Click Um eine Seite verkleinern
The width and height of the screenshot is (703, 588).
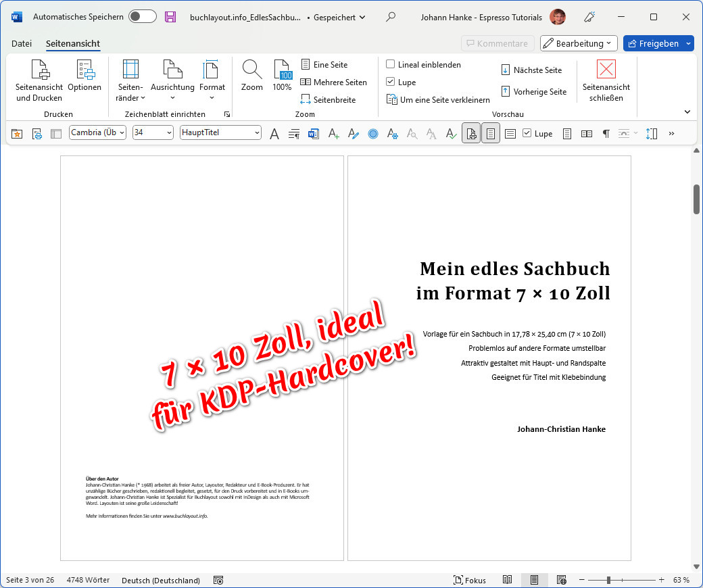click(x=438, y=99)
